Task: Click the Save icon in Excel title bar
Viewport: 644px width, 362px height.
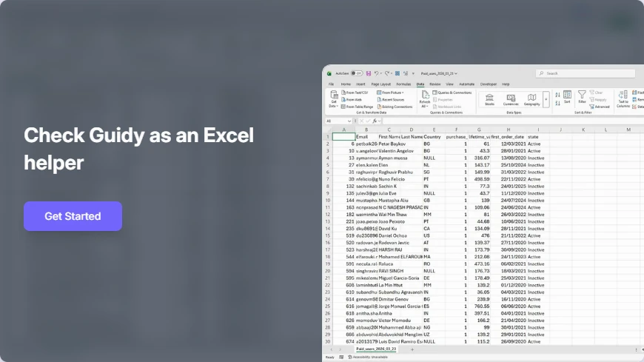Action: 369,73
